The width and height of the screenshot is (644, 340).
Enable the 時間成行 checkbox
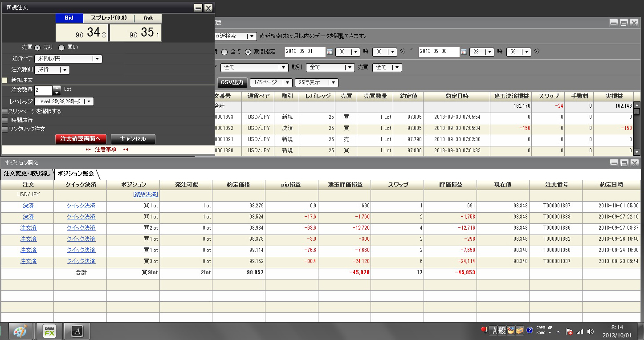(x=5, y=120)
